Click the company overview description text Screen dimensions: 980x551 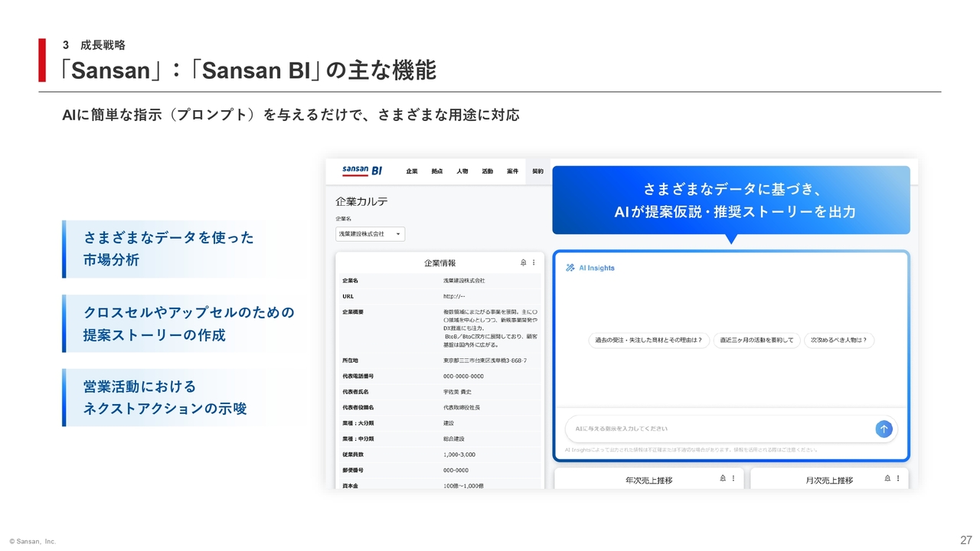[490, 328]
